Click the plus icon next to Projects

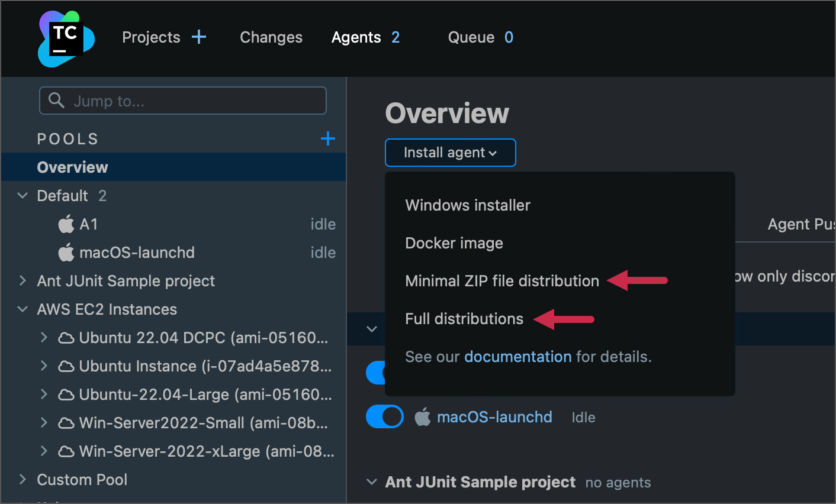pos(200,37)
